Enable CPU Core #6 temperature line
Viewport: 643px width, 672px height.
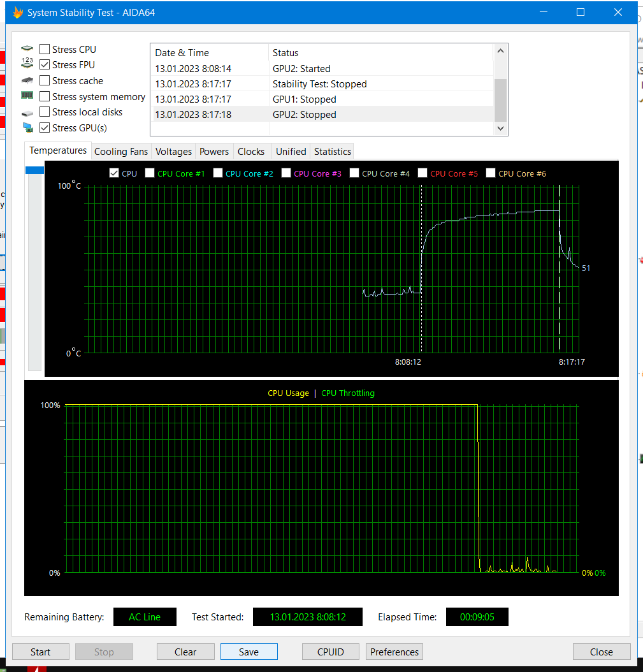(491, 173)
